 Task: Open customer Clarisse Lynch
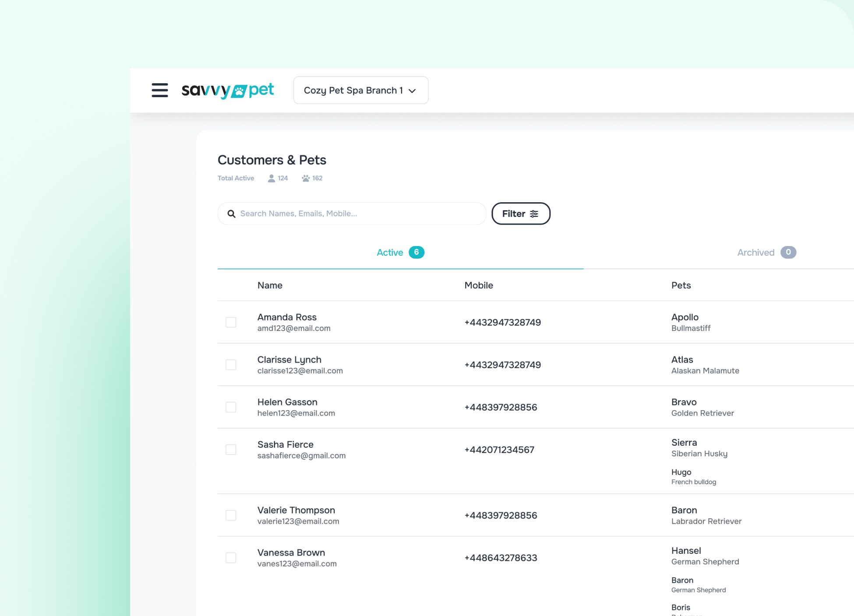[x=289, y=360]
